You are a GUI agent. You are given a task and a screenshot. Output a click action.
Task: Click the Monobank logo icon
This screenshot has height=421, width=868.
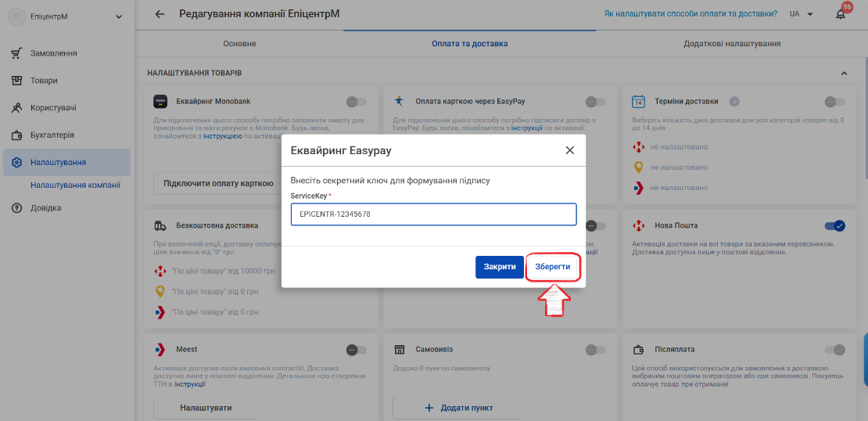(160, 102)
